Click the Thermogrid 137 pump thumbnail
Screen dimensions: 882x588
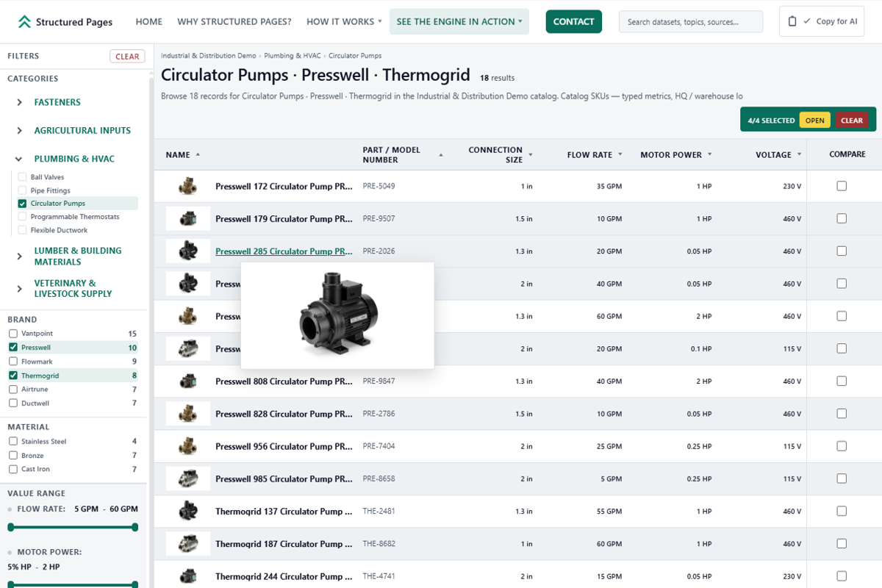[x=188, y=512]
